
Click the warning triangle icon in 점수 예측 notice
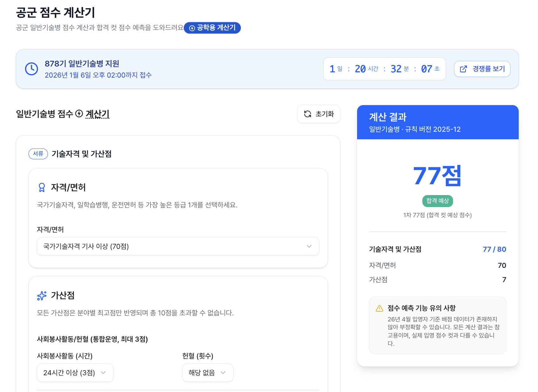tap(379, 308)
